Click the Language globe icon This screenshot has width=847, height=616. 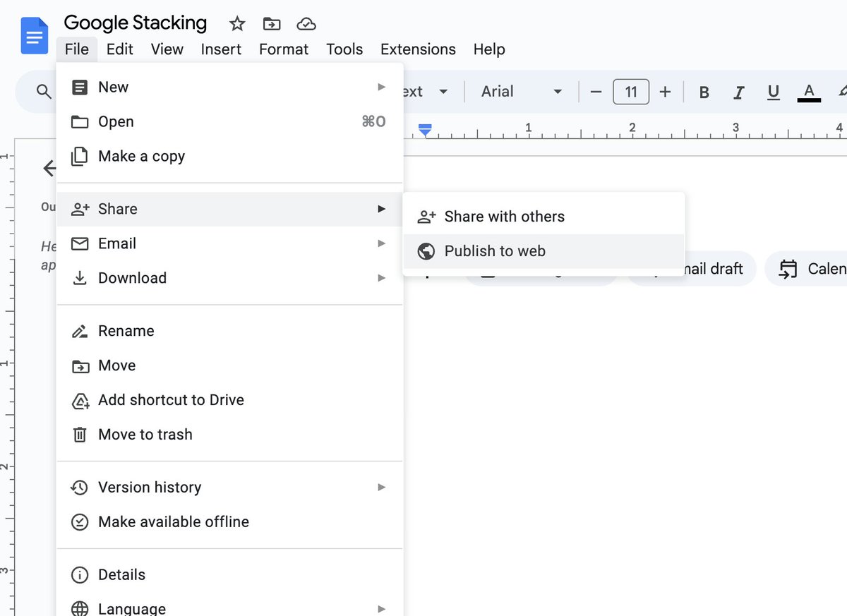point(80,609)
